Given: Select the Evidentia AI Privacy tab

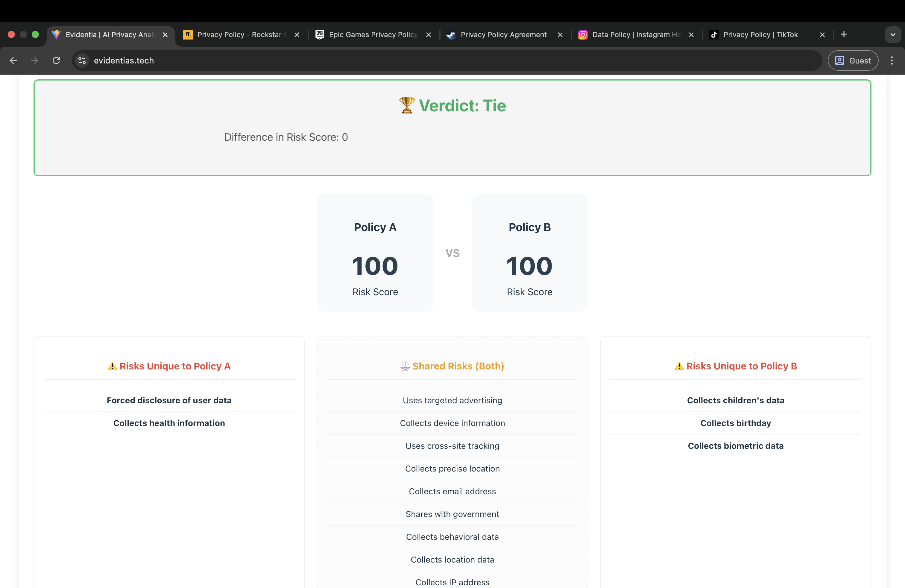Looking at the screenshot, I should coord(110,35).
